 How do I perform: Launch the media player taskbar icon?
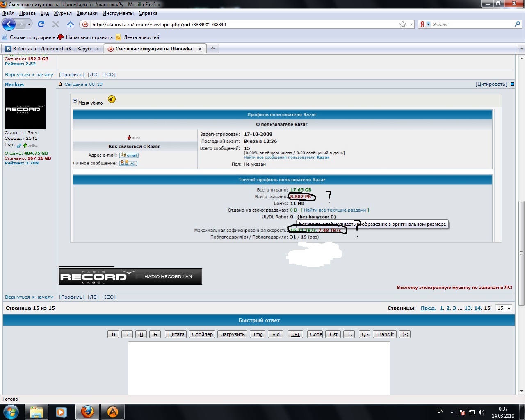point(62,412)
